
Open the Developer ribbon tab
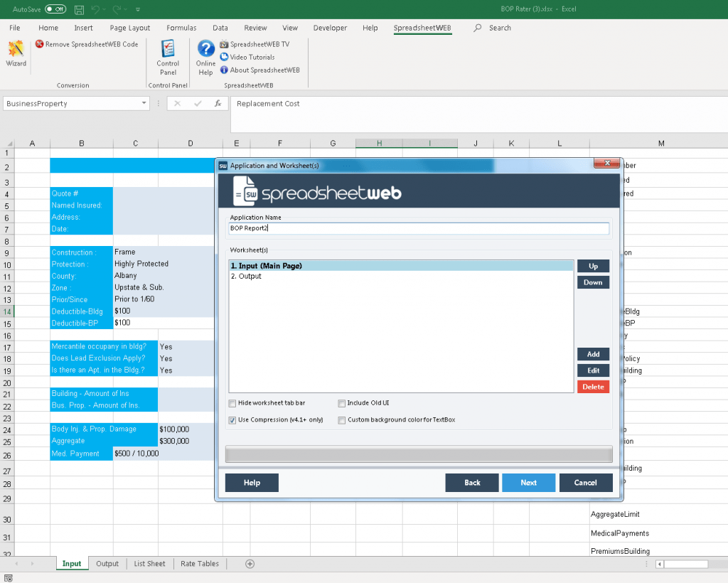(x=330, y=28)
